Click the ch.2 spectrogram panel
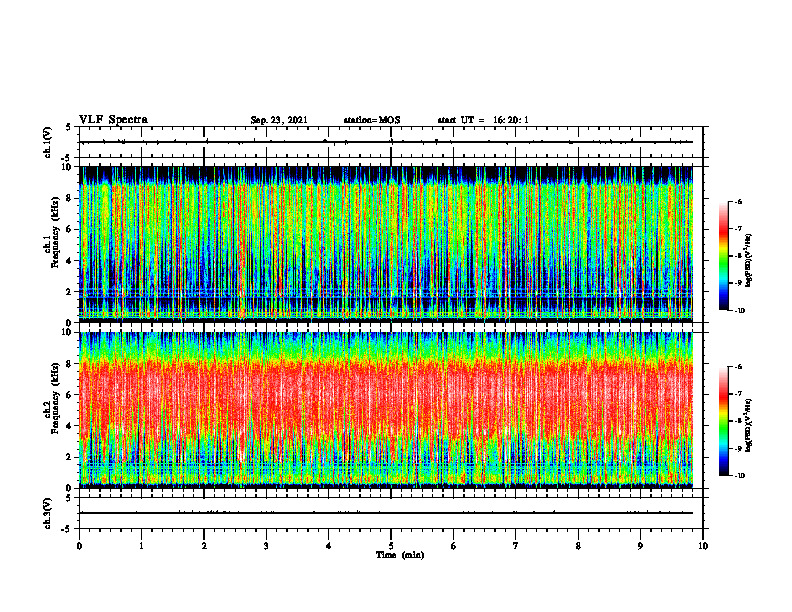 point(386,410)
